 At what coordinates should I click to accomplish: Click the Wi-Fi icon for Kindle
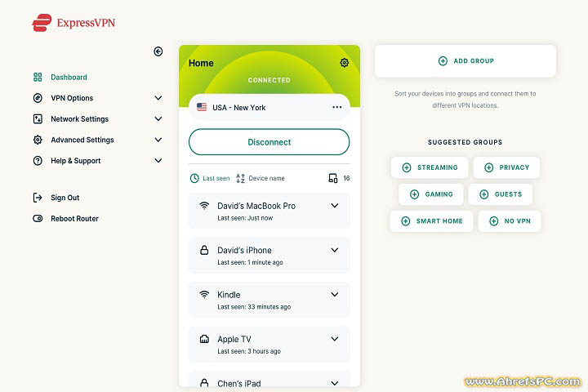(204, 295)
